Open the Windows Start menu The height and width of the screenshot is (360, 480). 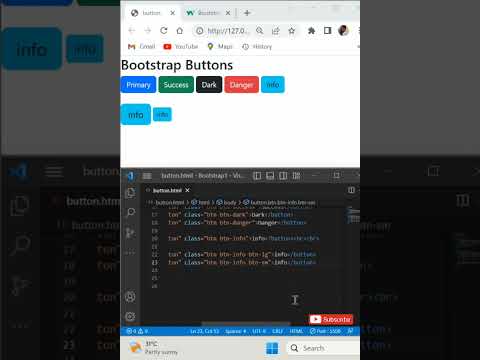click(272, 348)
